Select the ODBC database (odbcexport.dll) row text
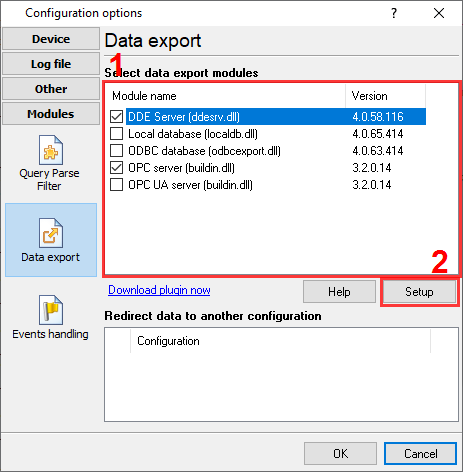The height and width of the screenshot is (472, 463). (x=204, y=151)
